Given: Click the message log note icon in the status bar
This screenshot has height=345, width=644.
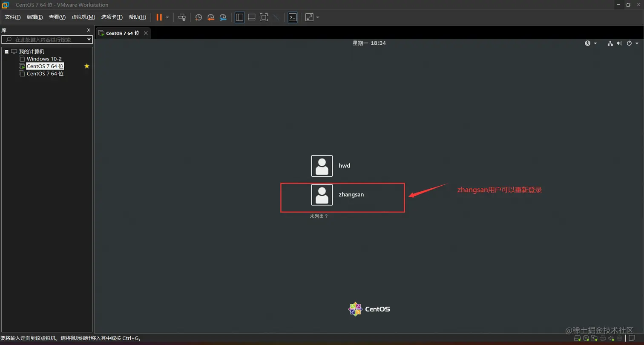Looking at the screenshot, I should click(632, 339).
